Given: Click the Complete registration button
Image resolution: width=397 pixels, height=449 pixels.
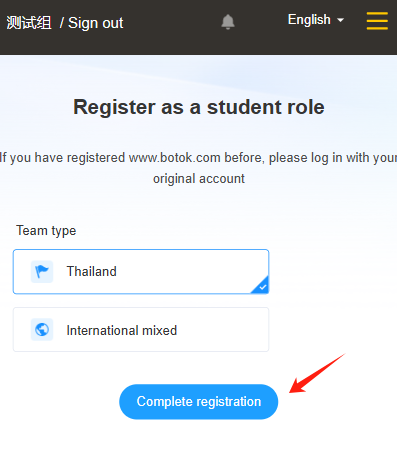Looking at the screenshot, I should click(199, 402).
